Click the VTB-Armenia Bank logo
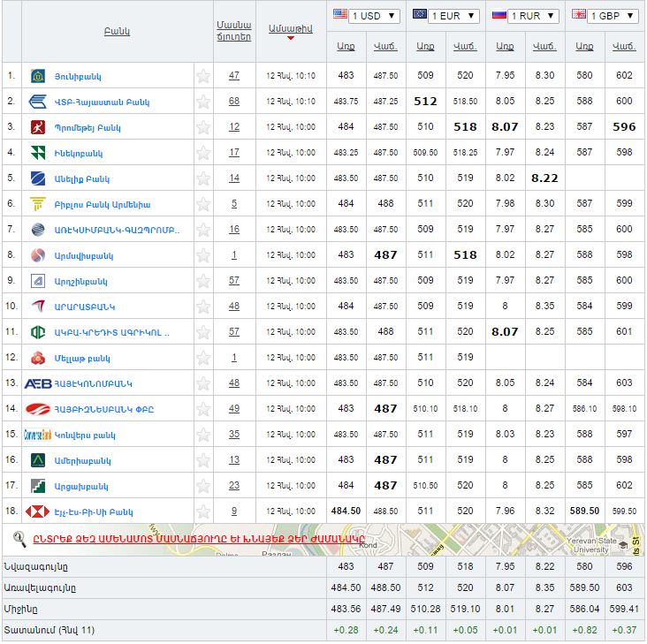This screenshot has height=644, width=647. tap(38, 102)
